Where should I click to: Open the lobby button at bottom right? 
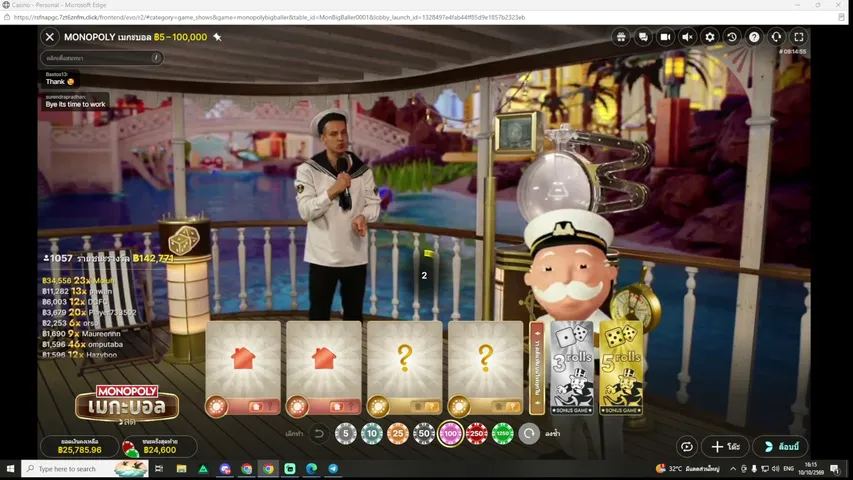click(x=781, y=447)
